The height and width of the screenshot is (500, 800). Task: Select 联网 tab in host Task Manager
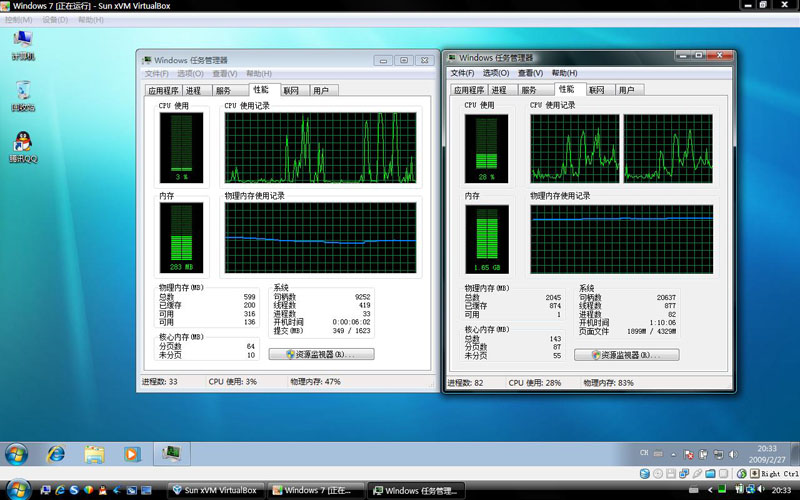(x=600, y=90)
